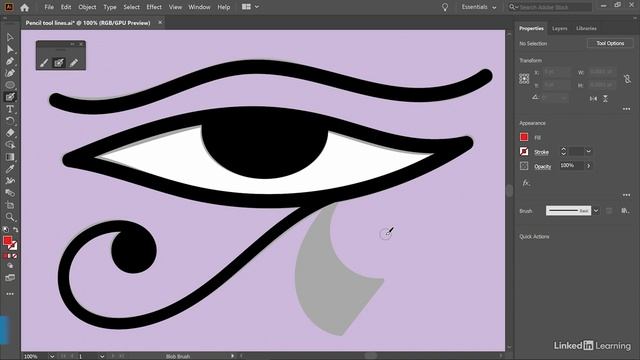
Task: Open zoom level dropdown in status bar
Action: click(x=52, y=356)
